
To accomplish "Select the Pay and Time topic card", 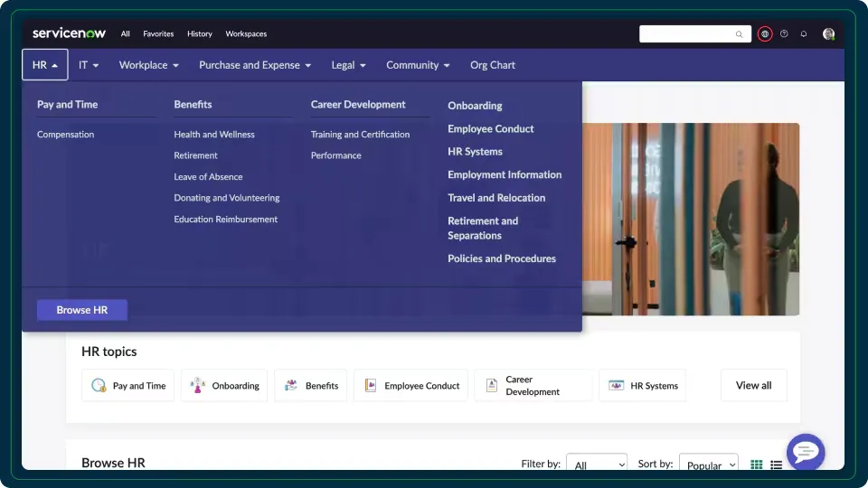I will pos(127,386).
